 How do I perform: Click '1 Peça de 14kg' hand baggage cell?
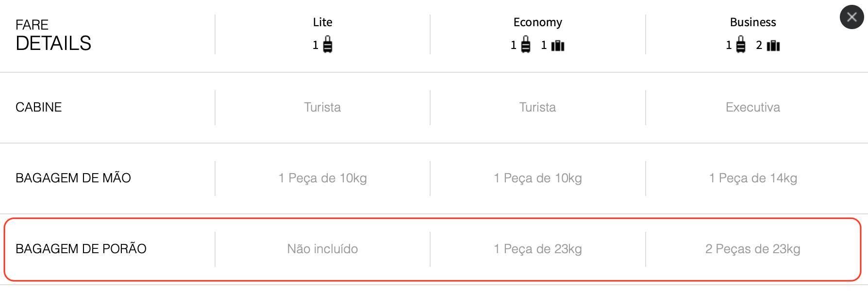[x=753, y=178]
